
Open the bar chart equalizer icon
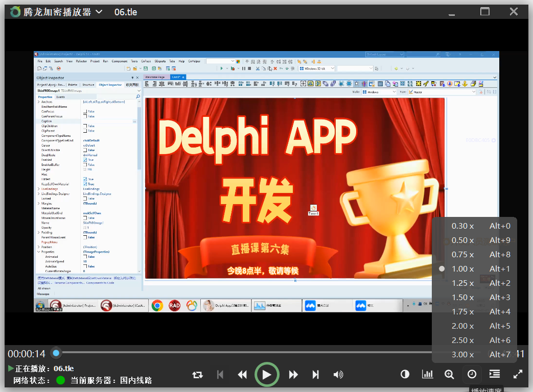(427, 374)
